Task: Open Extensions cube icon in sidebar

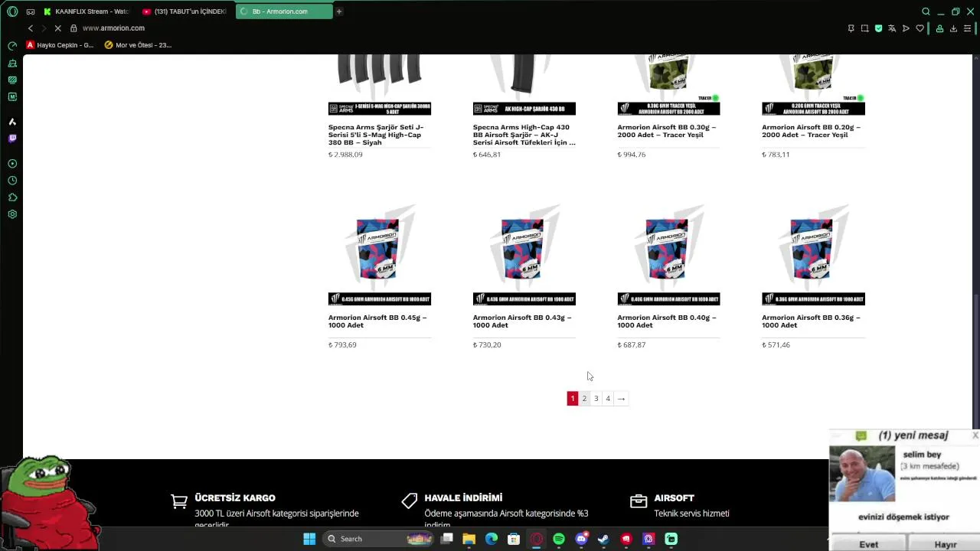Action: click(x=12, y=197)
